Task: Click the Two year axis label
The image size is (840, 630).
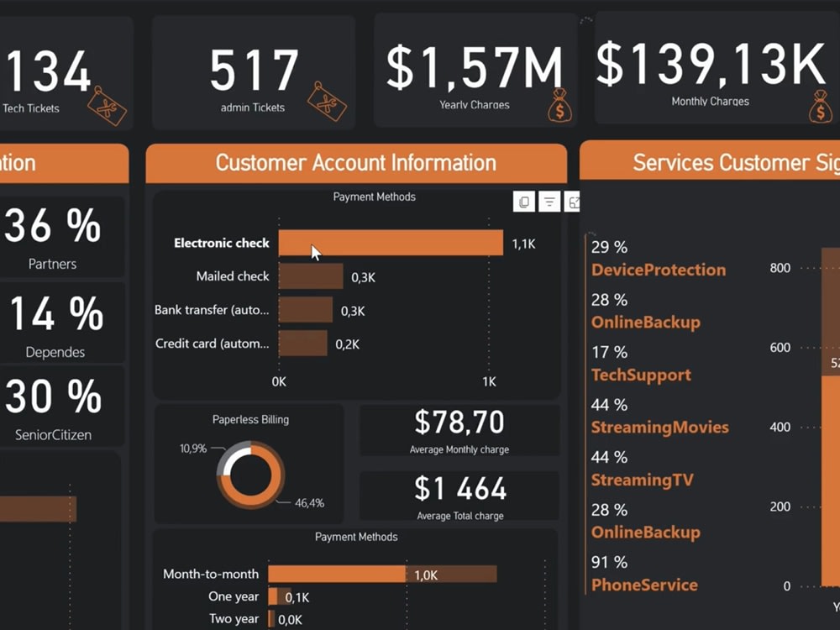Action: coord(234,619)
